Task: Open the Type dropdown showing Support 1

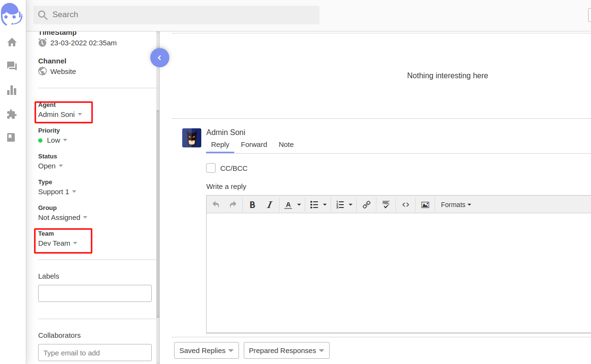Action: pyautogui.click(x=57, y=192)
